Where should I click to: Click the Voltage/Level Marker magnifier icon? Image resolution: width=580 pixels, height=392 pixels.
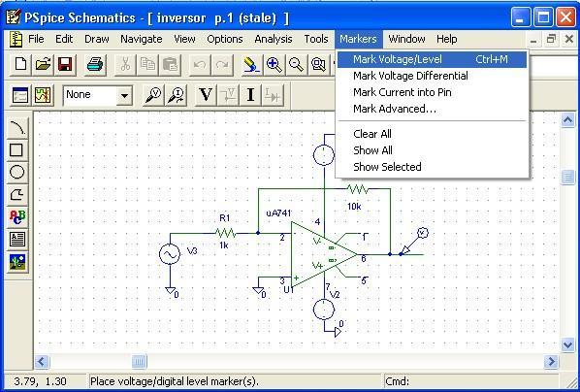[x=153, y=95]
